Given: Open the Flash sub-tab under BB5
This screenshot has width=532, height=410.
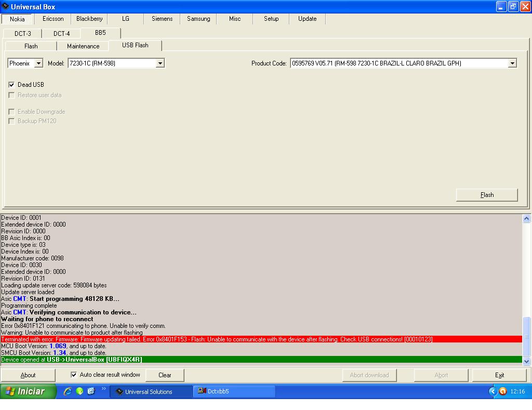Looking at the screenshot, I should click(x=31, y=46).
